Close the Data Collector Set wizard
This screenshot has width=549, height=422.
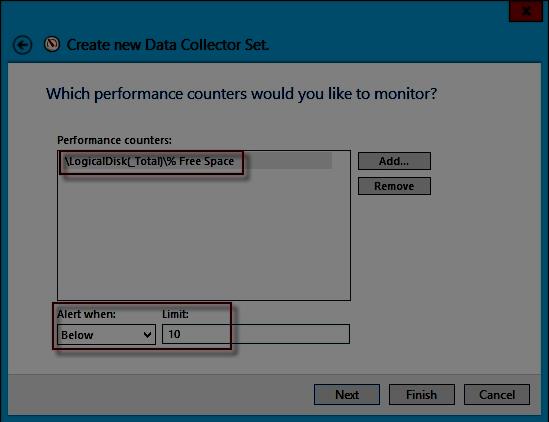(526, 11)
